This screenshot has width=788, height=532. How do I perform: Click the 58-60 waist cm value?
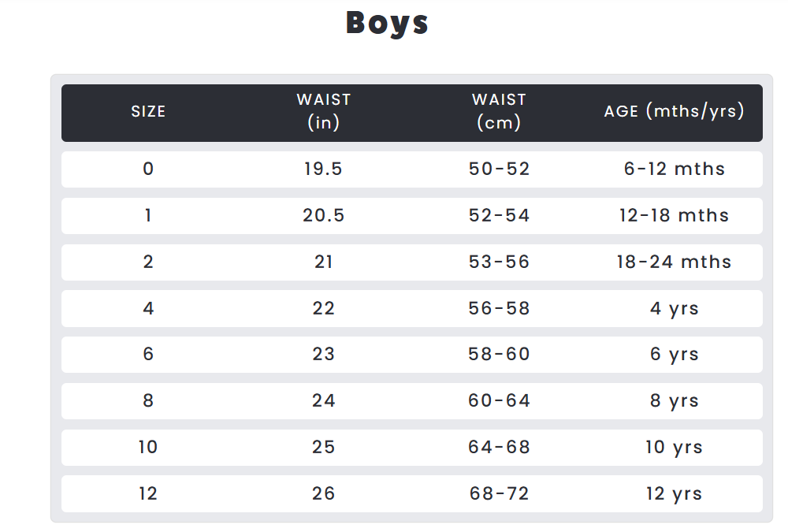(x=499, y=354)
